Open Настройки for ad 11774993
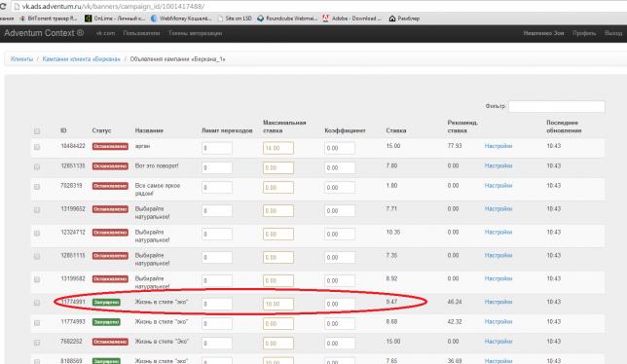 [x=498, y=321]
